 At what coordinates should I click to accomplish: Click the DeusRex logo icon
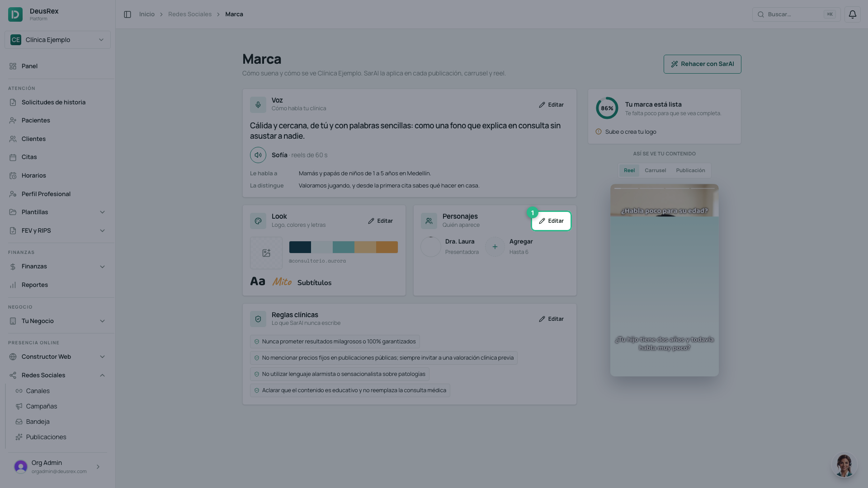[x=15, y=14]
